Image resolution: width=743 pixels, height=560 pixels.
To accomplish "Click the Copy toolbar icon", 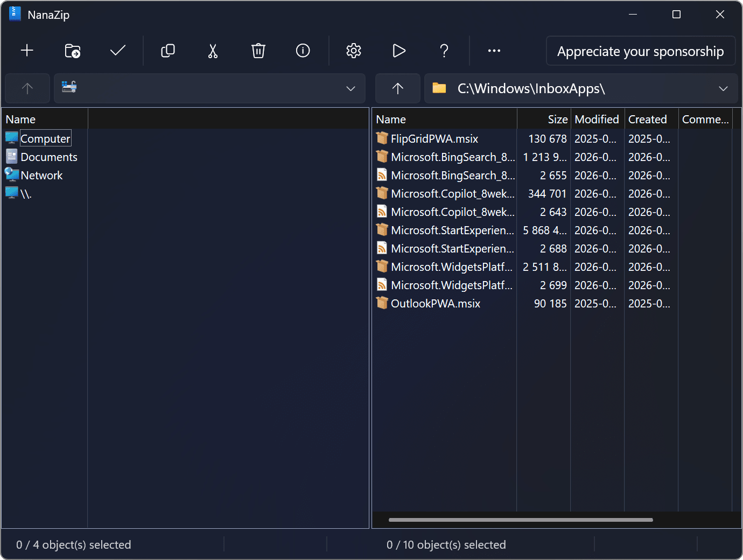I will (x=167, y=51).
